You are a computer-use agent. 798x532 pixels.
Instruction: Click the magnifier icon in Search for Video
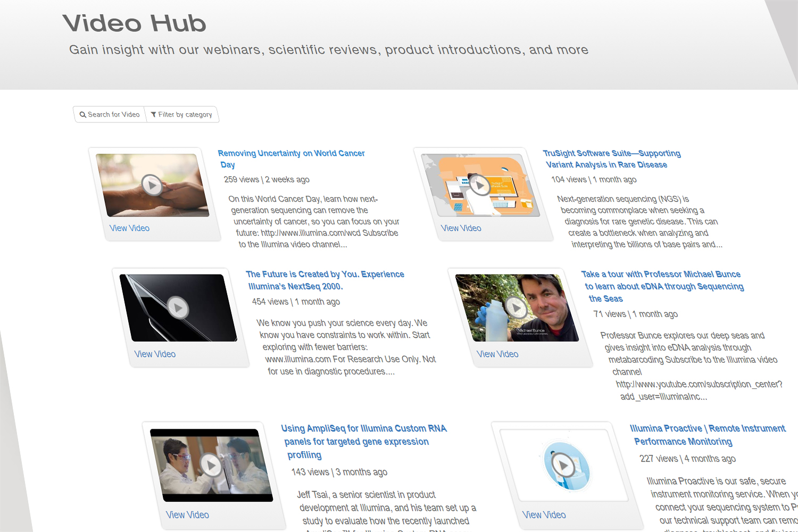point(83,114)
